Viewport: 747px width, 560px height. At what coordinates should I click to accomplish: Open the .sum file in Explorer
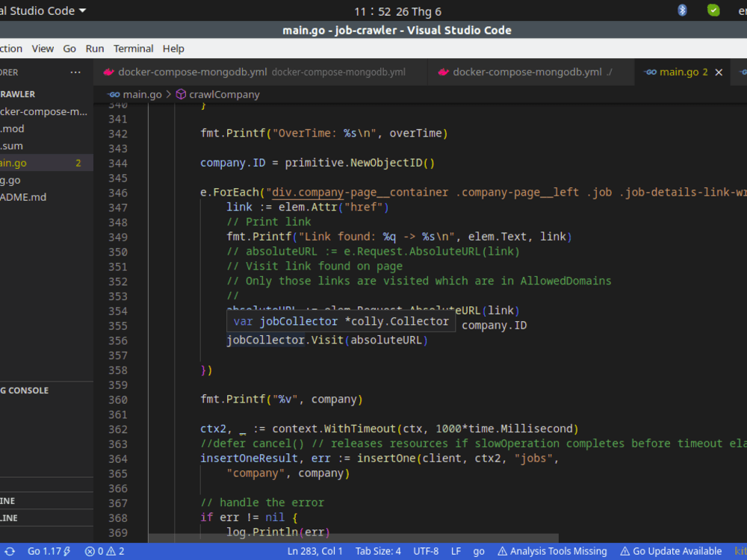(46, 146)
